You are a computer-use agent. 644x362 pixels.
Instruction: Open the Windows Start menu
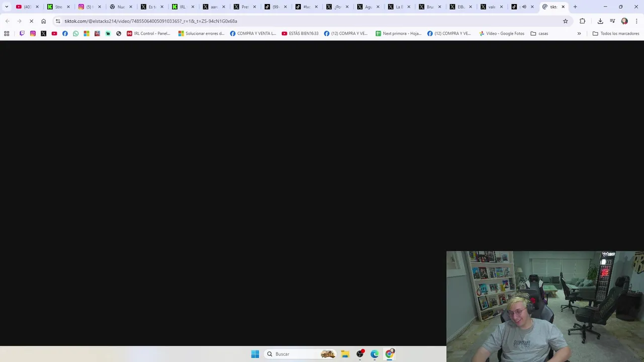(255, 354)
